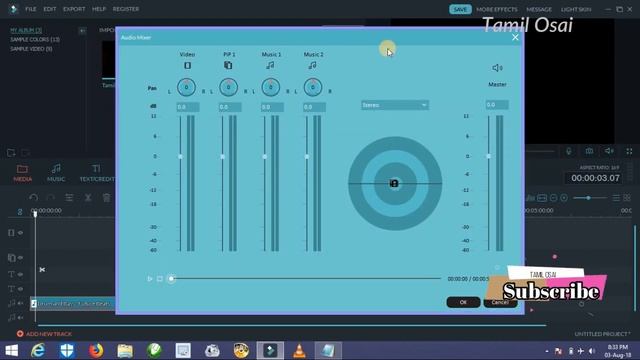Switch to LIGHT SKIN theme

point(576,9)
